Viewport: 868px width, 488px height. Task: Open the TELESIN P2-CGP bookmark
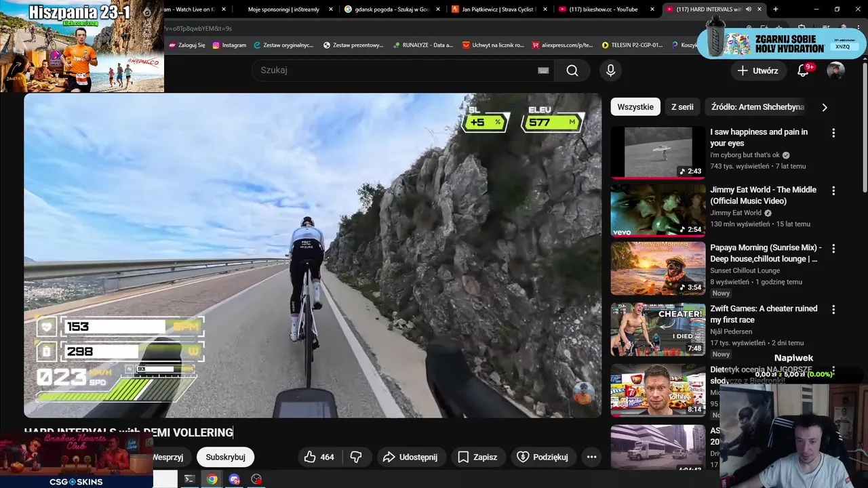coord(633,45)
